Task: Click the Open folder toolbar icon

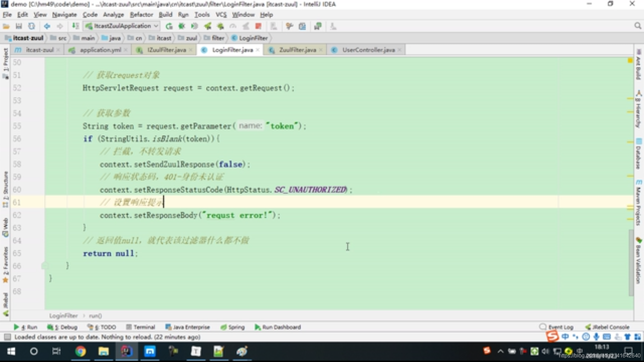Action: [6, 26]
